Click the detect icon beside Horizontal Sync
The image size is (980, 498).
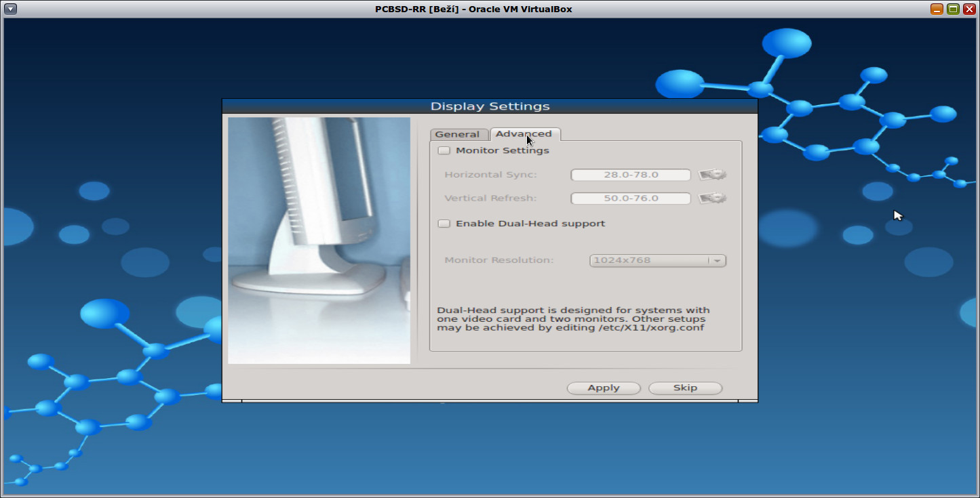pos(712,175)
